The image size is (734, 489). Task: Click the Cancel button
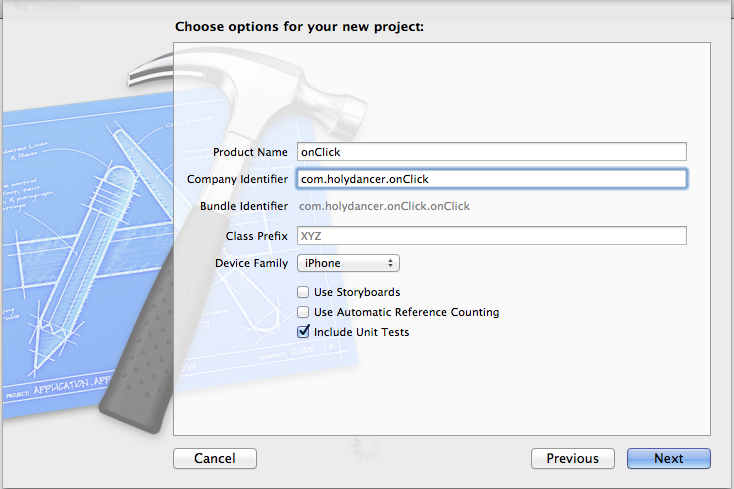215,458
